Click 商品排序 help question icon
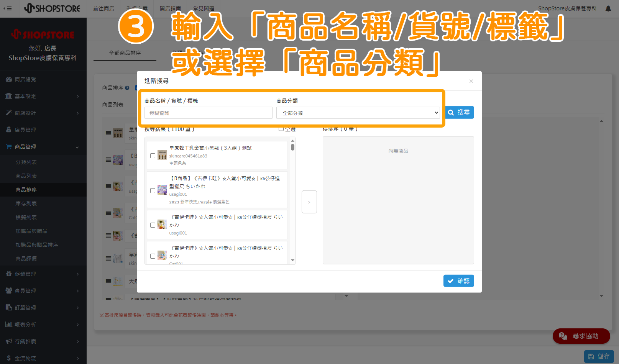Viewport: 619px width, 364px height. click(x=127, y=88)
